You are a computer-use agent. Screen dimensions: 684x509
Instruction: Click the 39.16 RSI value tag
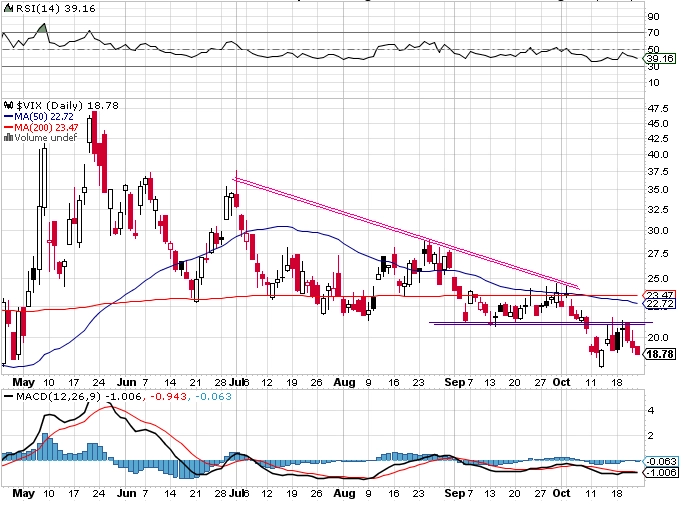(660, 58)
